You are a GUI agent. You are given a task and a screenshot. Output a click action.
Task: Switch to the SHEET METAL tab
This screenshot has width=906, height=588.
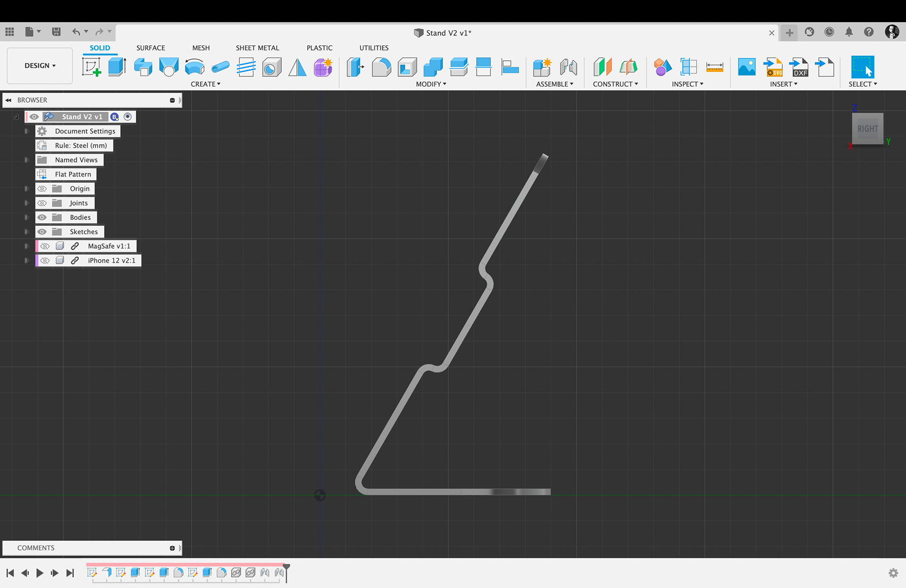257,48
